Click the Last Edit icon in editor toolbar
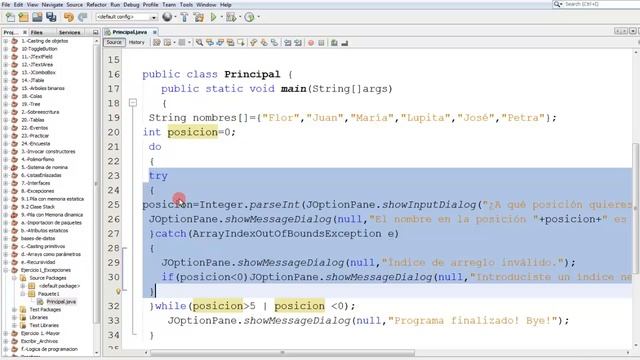 coord(157,42)
